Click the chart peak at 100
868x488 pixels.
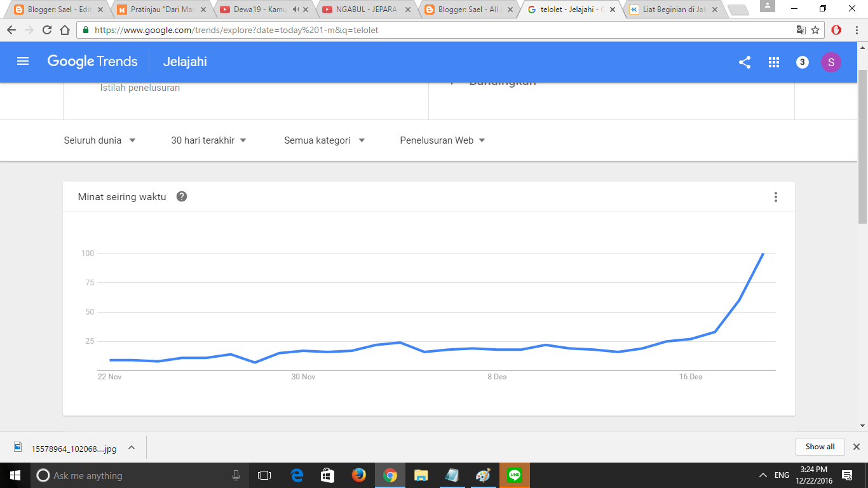tap(763, 253)
